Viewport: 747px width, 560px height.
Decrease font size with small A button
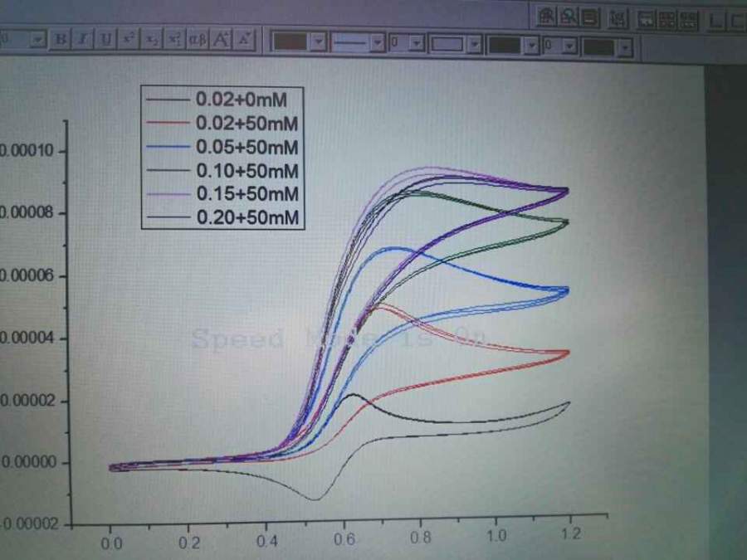point(244,39)
